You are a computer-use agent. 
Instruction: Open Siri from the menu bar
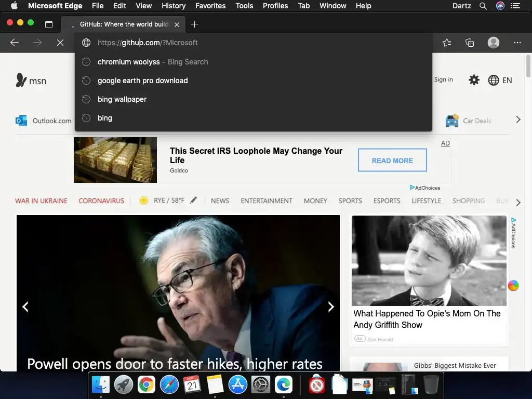(500, 6)
